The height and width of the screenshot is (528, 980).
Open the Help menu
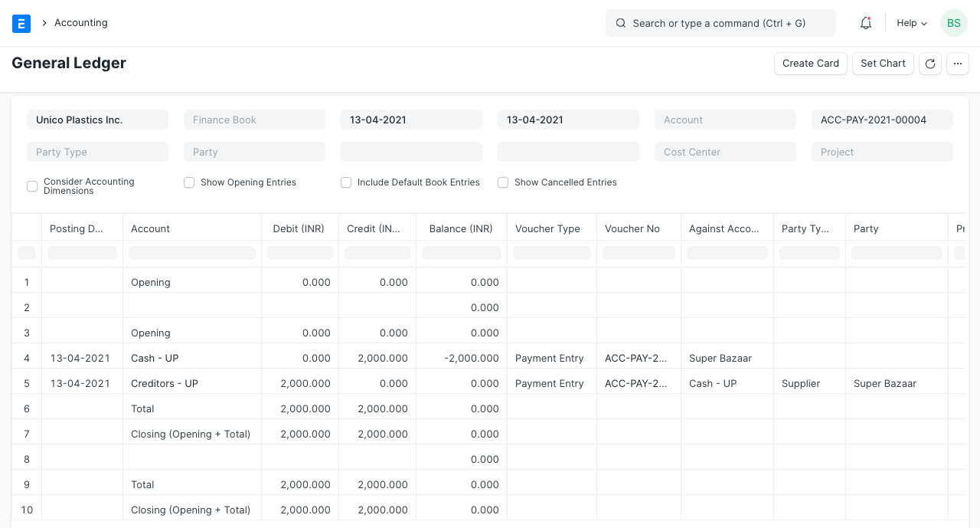910,23
